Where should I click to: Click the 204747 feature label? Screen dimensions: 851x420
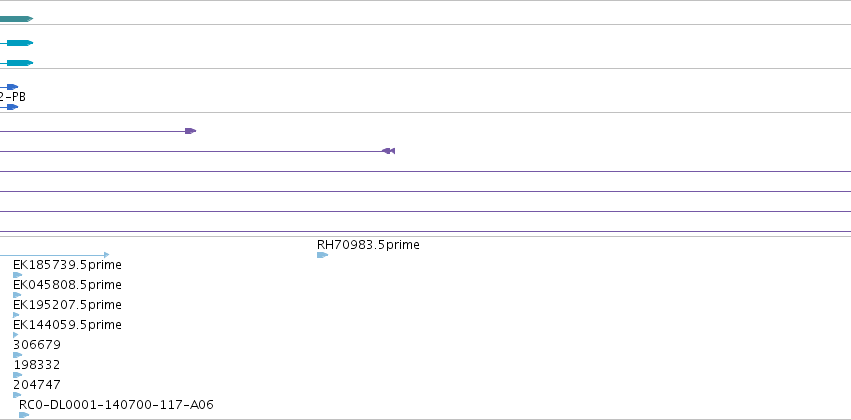(37, 385)
